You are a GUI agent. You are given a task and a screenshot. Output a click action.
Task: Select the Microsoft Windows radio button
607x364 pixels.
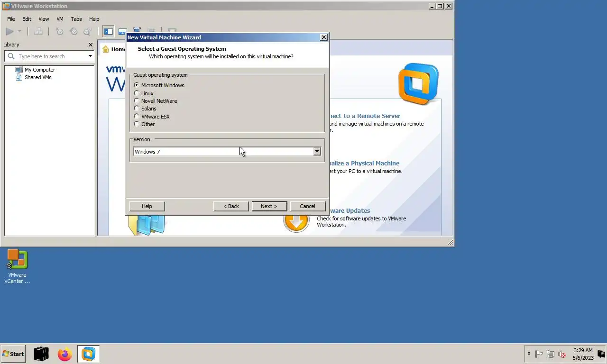pyautogui.click(x=137, y=85)
